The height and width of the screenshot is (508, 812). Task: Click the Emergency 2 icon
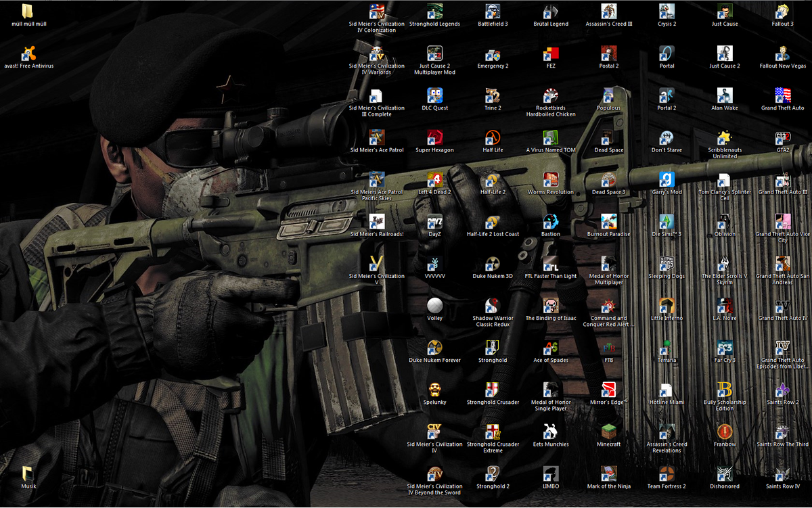493,53
